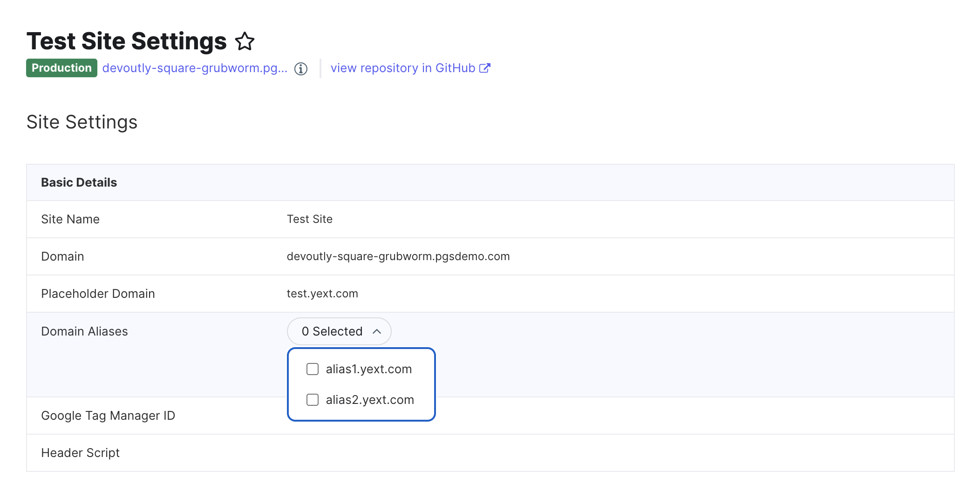Click the info icon beside the domain link
Viewport: 980px width, 497px height.
301,69
